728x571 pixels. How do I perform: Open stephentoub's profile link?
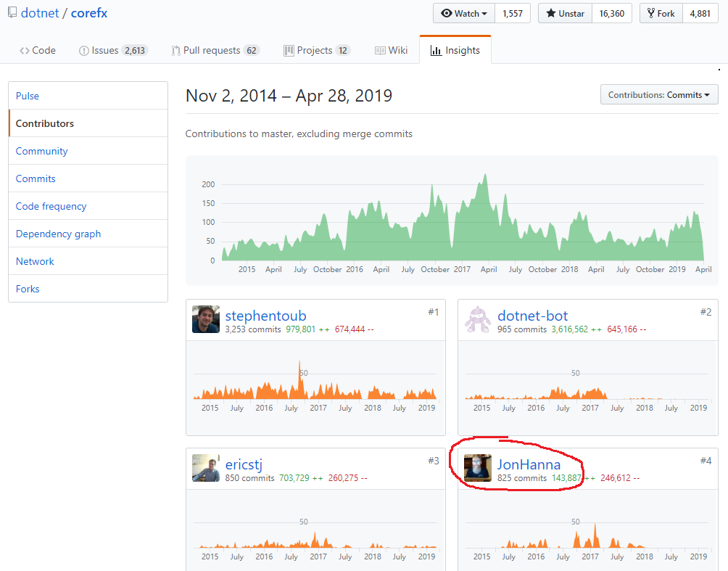click(265, 316)
